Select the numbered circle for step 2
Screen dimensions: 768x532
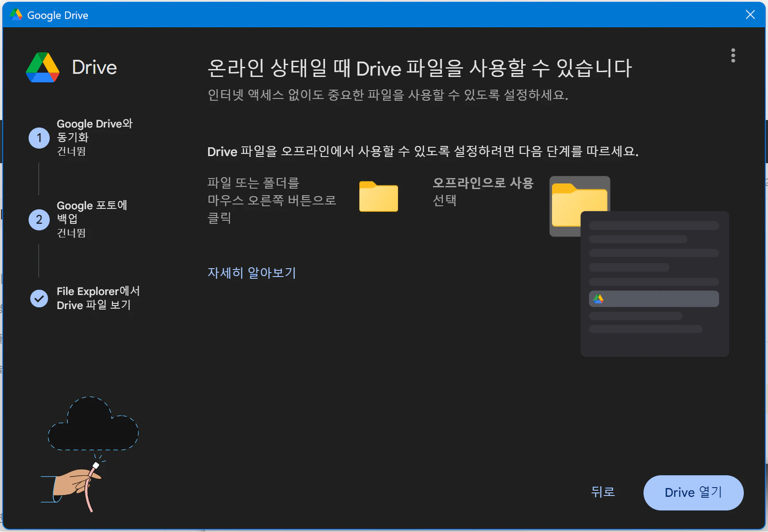tap(39, 219)
